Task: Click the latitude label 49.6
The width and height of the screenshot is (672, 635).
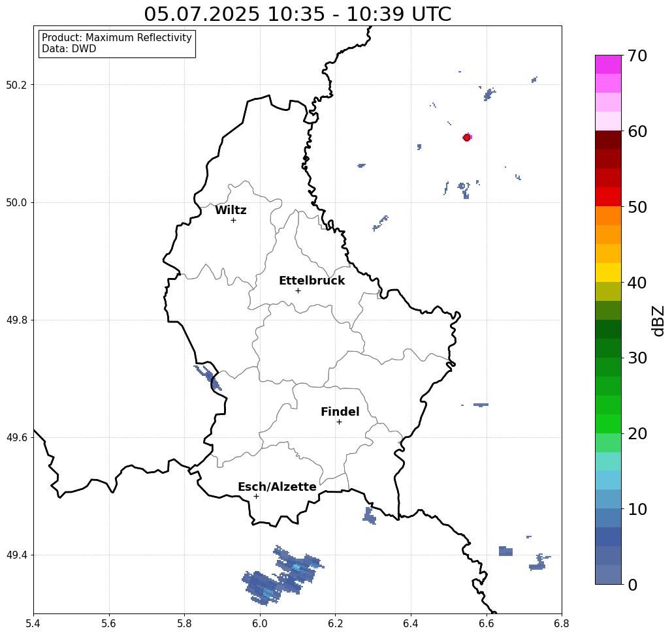Action: click(x=16, y=438)
